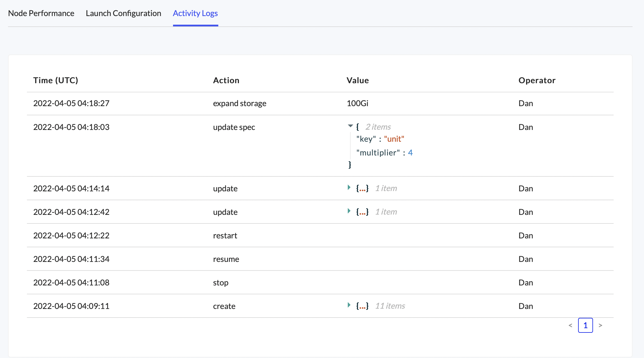The height and width of the screenshot is (358, 644).
Task: Click the 100Gi storage value
Action: pyautogui.click(x=358, y=103)
